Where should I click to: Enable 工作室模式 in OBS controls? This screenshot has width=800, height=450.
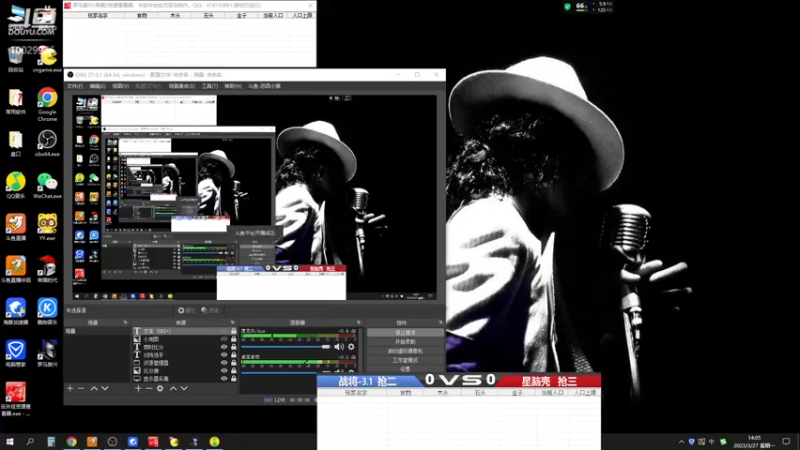click(x=405, y=360)
